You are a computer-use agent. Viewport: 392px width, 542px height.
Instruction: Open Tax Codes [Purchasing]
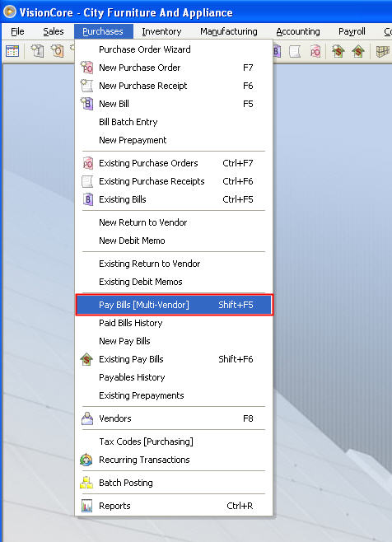(x=174, y=442)
